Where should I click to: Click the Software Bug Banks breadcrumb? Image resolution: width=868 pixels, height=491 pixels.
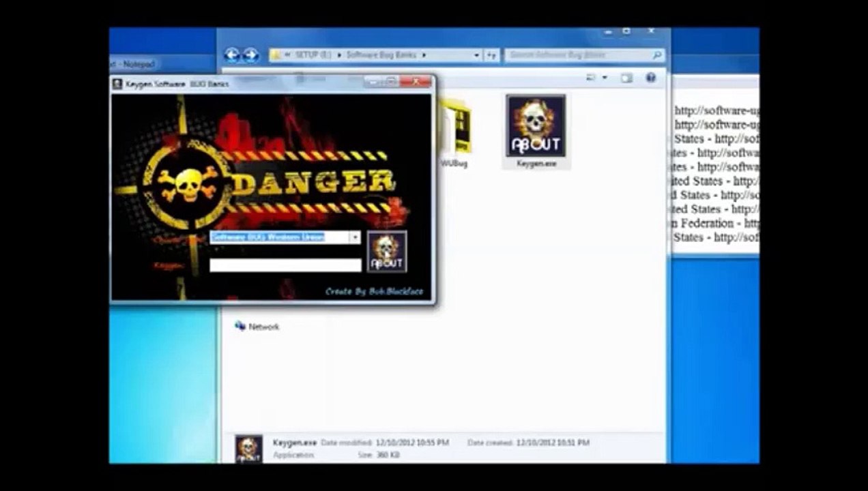click(381, 55)
